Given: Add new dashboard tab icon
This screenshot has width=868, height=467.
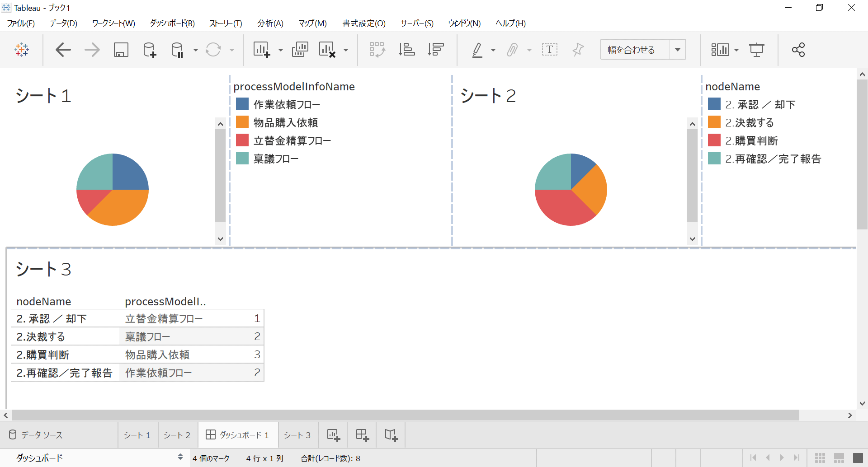Looking at the screenshot, I should (x=362, y=435).
